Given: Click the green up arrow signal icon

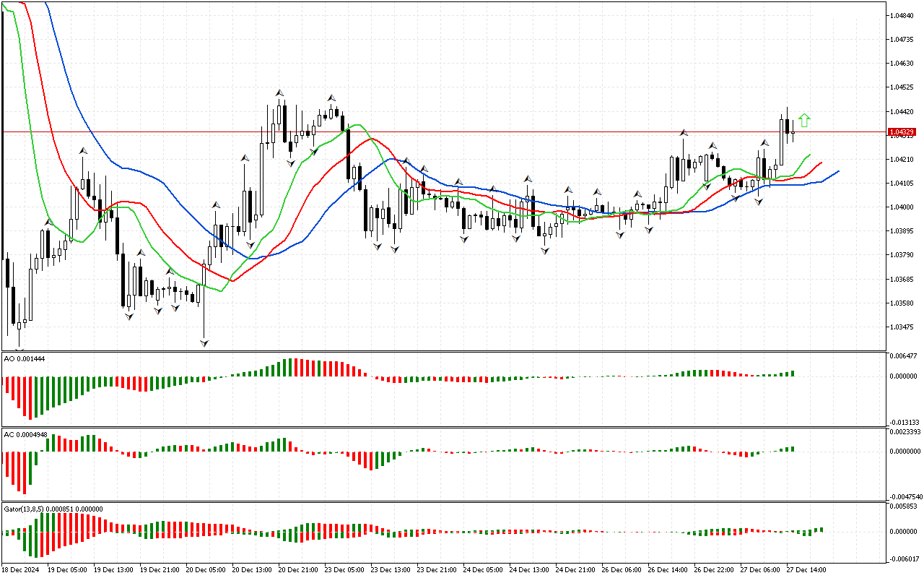Looking at the screenshot, I should pos(804,121).
